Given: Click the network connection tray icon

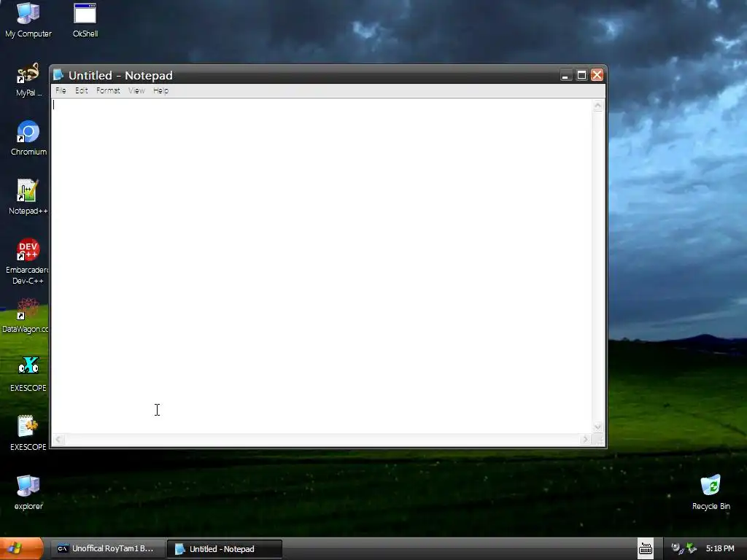Looking at the screenshot, I should pyautogui.click(x=676, y=548).
